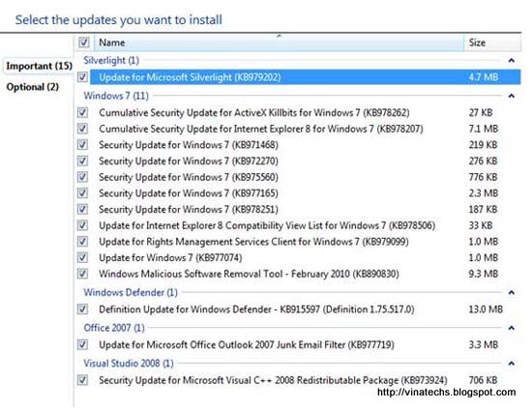
Task: Select Security Update for Windows 7 (KB972270)
Action: click(x=189, y=161)
